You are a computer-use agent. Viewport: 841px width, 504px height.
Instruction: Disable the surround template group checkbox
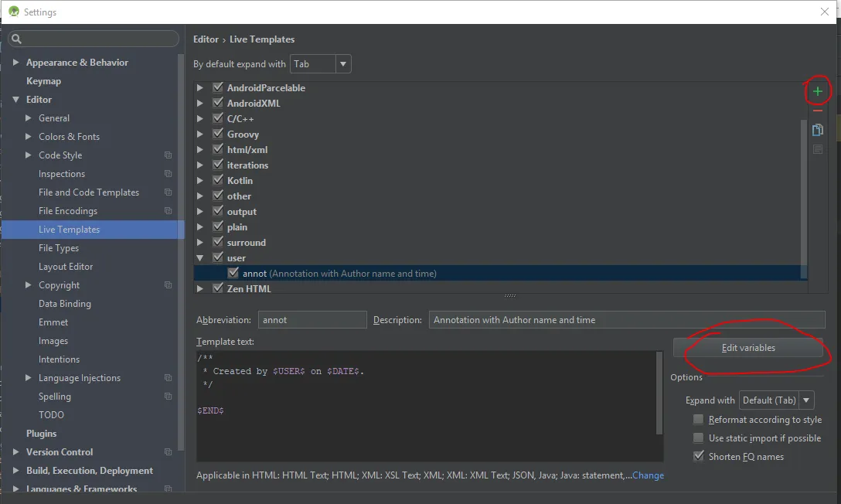click(218, 242)
